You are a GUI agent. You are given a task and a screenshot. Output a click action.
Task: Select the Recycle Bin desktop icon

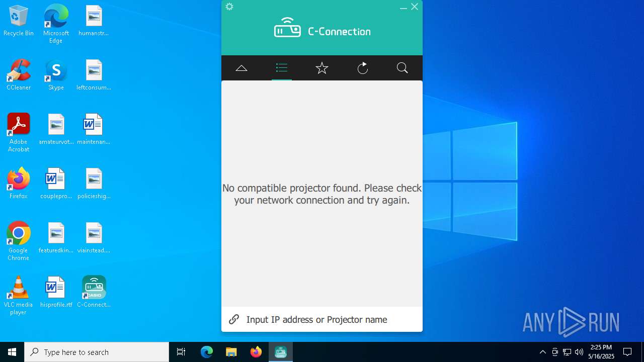click(19, 21)
